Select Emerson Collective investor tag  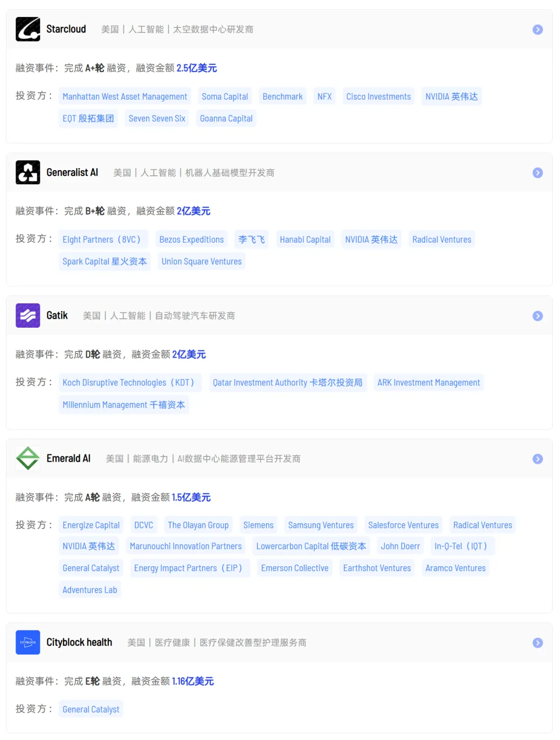coord(295,568)
